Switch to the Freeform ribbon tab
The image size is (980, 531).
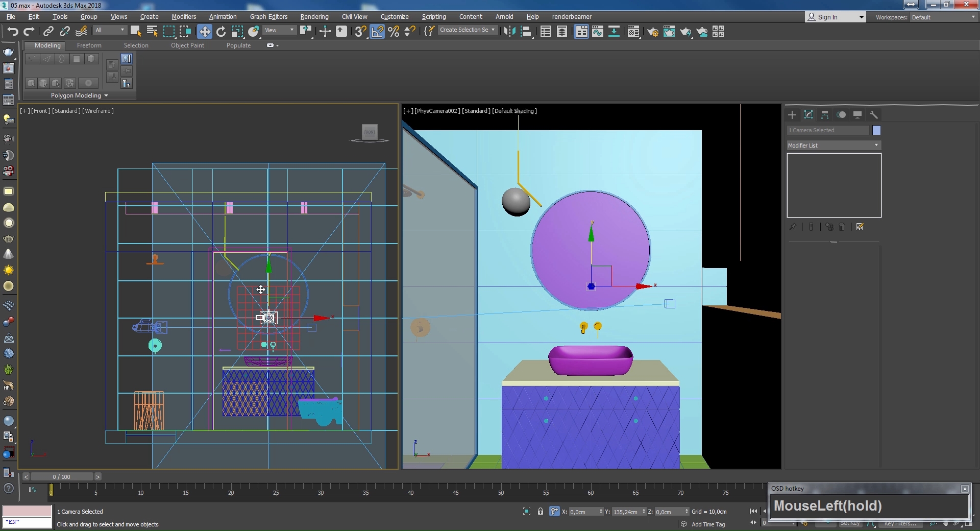89,45
